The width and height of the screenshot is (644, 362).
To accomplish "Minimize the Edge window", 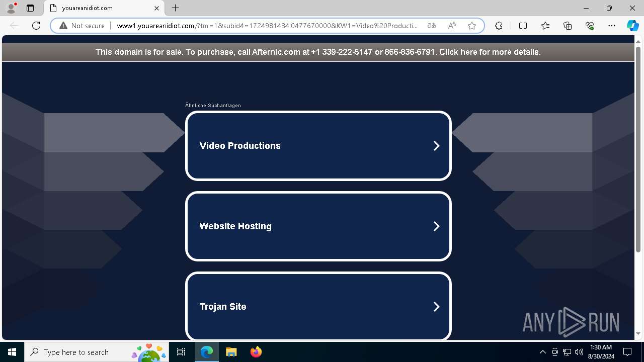I will [586, 8].
